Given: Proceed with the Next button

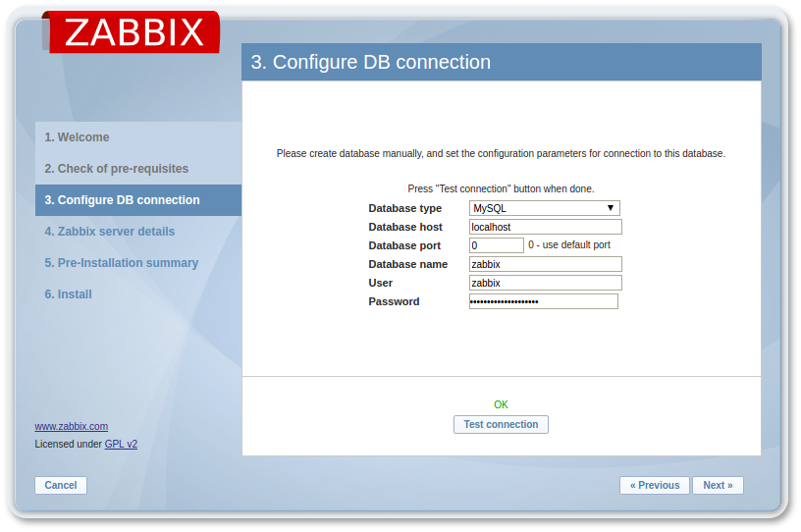Looking at the screenshot, I should click(x=718, y=485).
